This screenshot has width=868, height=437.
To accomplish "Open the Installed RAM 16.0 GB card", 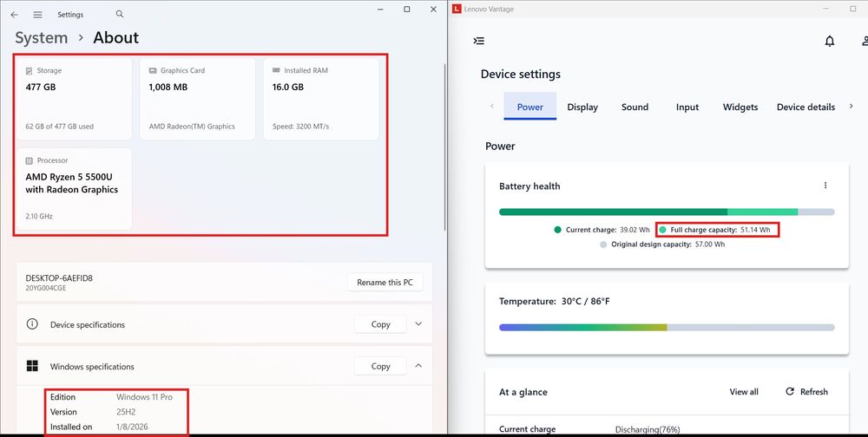I will (321, 99).
